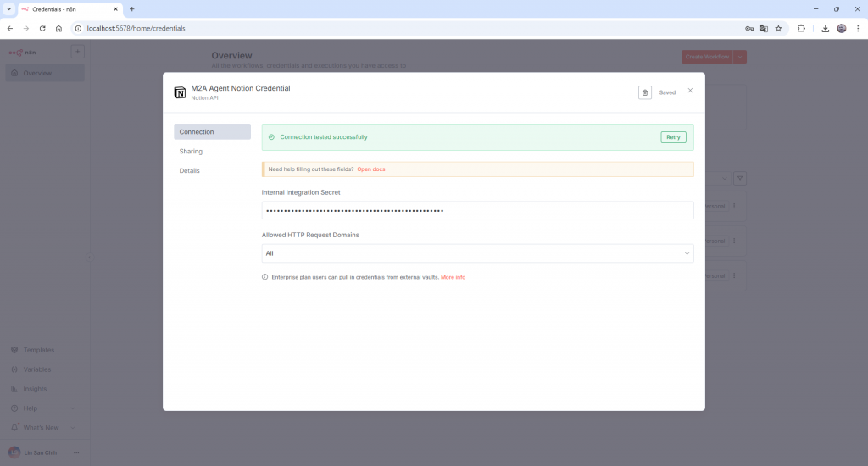This screenshot has height=466, width=868.
Task: Open What's New in the sidebar
Action: tap(42, 427)
